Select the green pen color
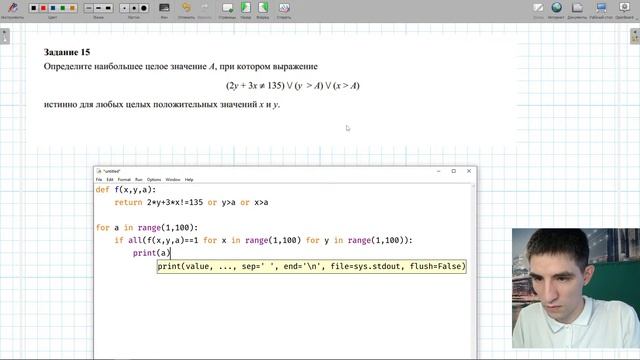 (x=63, y=8)
